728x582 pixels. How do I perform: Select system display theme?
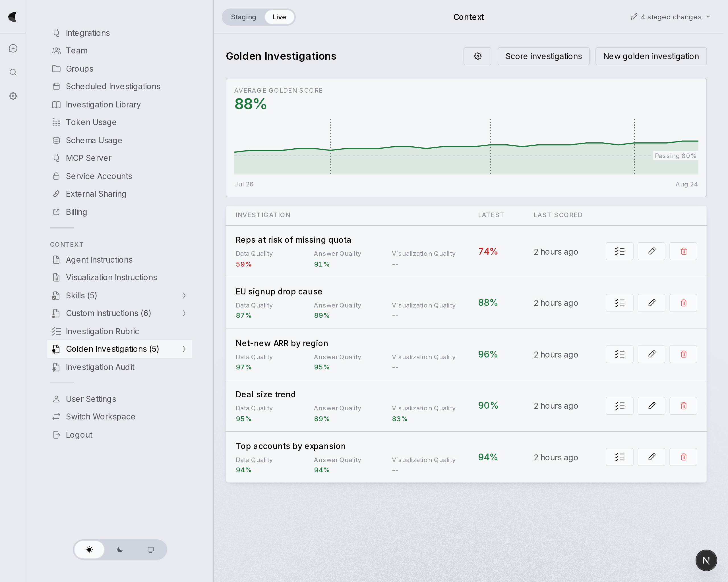point(151,550)
